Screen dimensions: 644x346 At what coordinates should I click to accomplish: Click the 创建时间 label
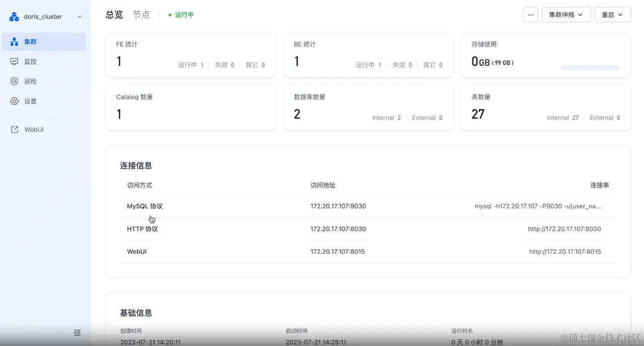(131, 331)
